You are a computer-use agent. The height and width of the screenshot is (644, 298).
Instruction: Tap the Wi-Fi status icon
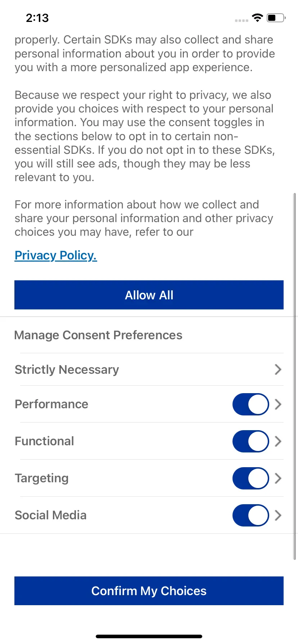pos(257,18)
